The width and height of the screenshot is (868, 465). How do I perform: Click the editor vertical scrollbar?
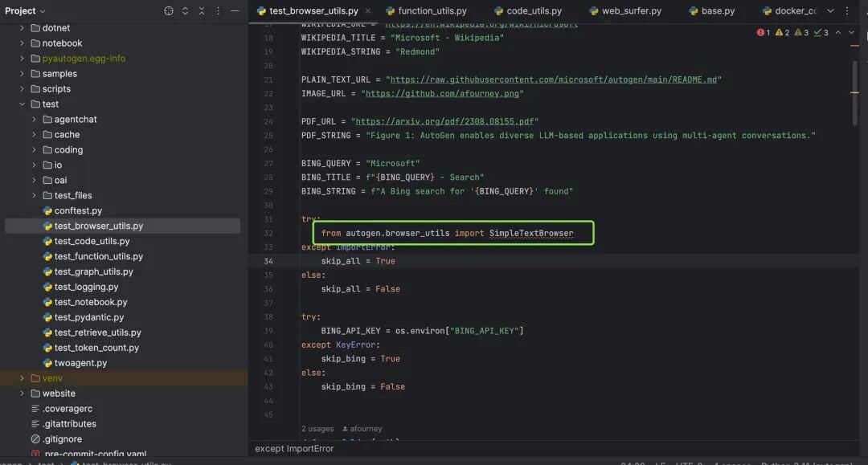tap(855, 92)
